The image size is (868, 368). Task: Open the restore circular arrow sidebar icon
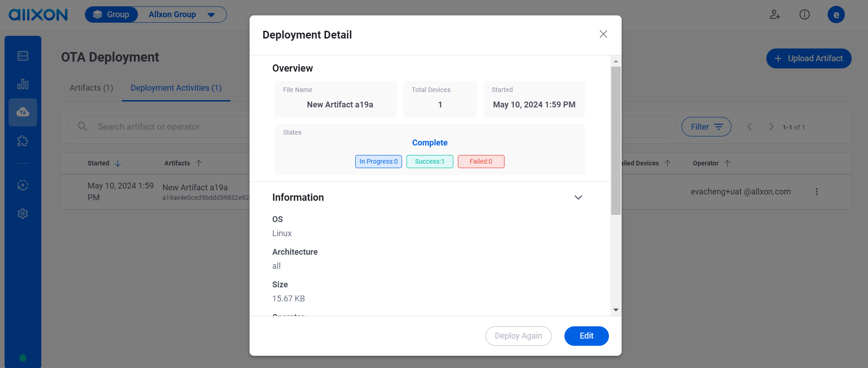[23, 185]
